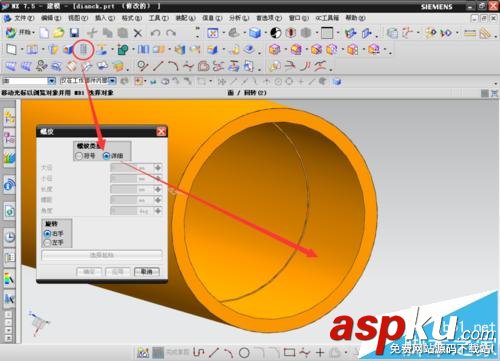Click the New file icon
This screenshot has width=500, height=361.
pos(44,33)
